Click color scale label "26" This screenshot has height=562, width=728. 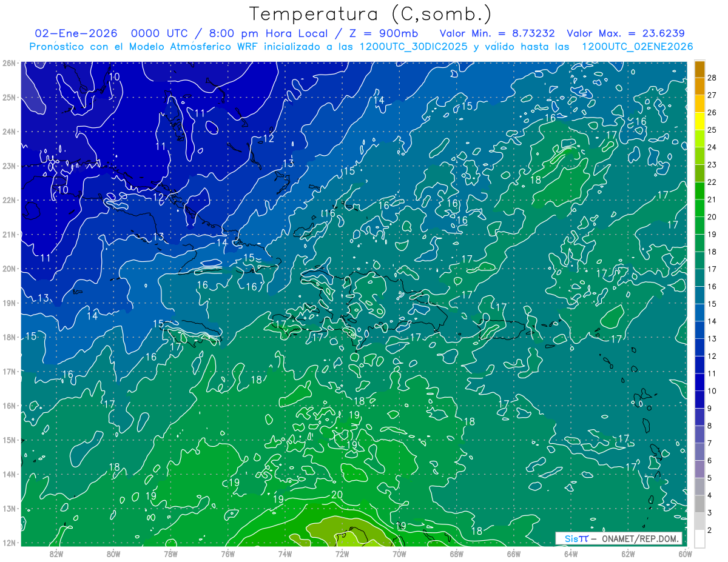tap(712, 112)
